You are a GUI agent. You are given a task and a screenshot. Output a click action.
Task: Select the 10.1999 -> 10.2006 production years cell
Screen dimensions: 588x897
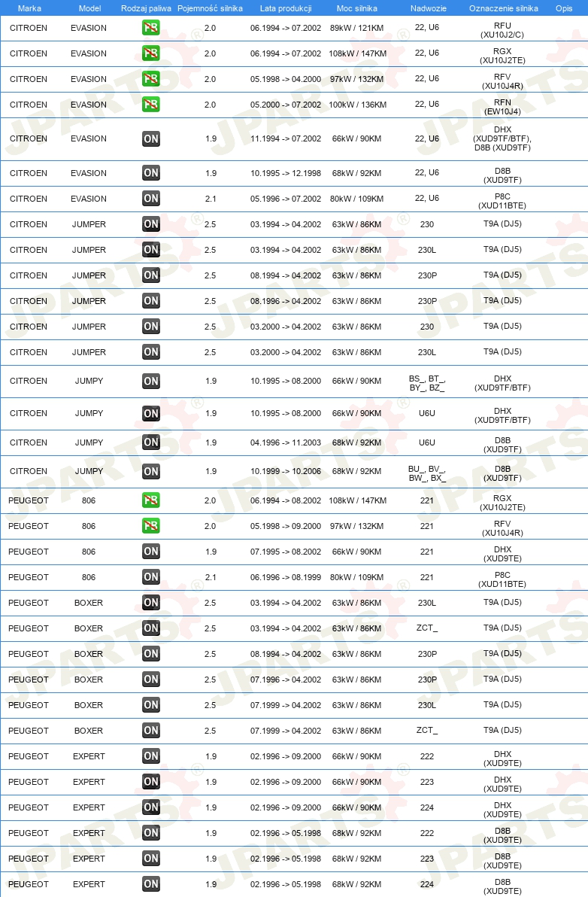286,471
